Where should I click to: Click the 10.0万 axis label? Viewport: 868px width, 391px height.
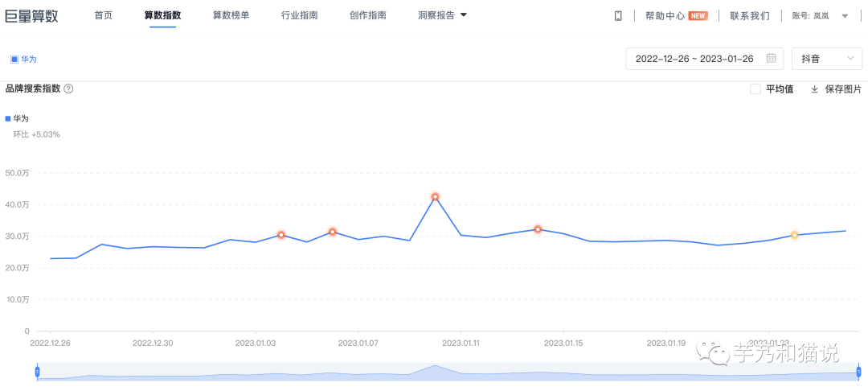point(17,299)
